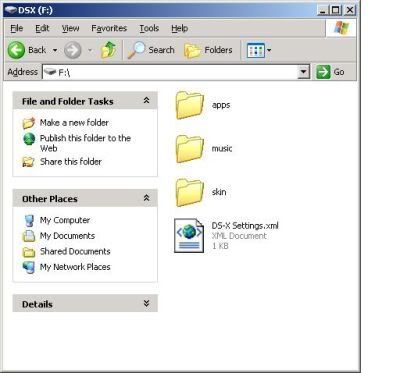Click the drive icon in title bar
The image size is (400, 373).
11,10
